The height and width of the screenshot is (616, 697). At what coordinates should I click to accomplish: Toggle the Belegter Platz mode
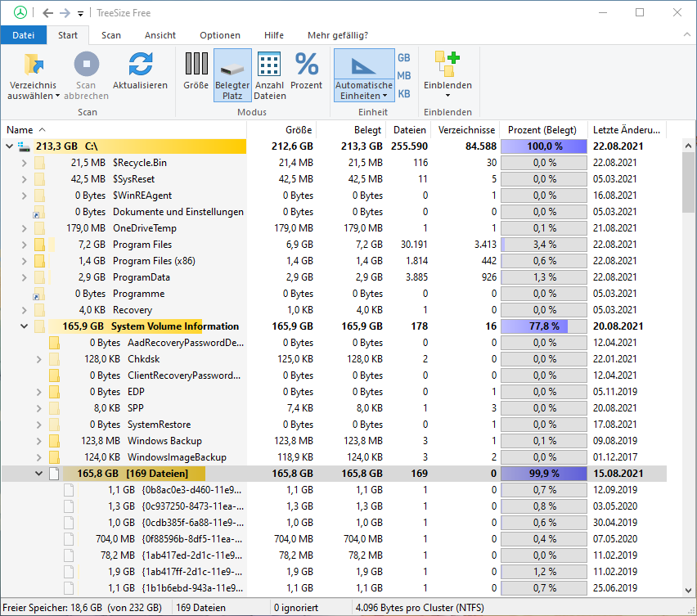coord(232,74)
